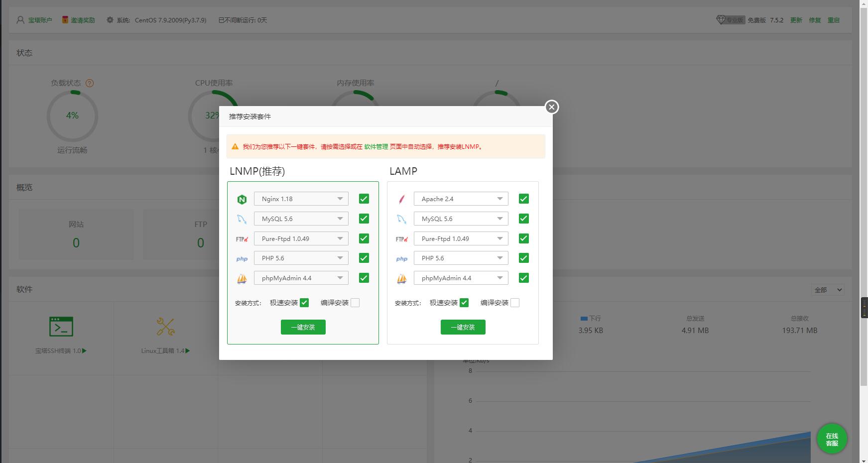Open the 在线客服 support bubble
868x463 pixels.
pos(832,439)
